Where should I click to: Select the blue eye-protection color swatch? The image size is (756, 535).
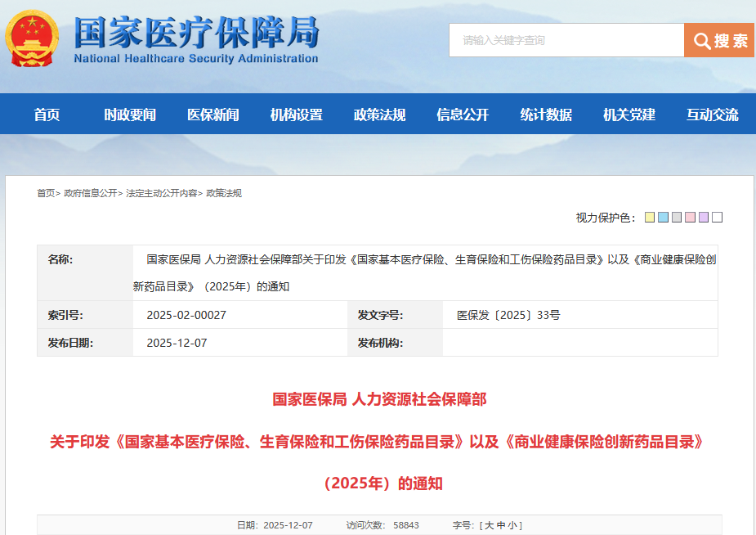(663, 218)
